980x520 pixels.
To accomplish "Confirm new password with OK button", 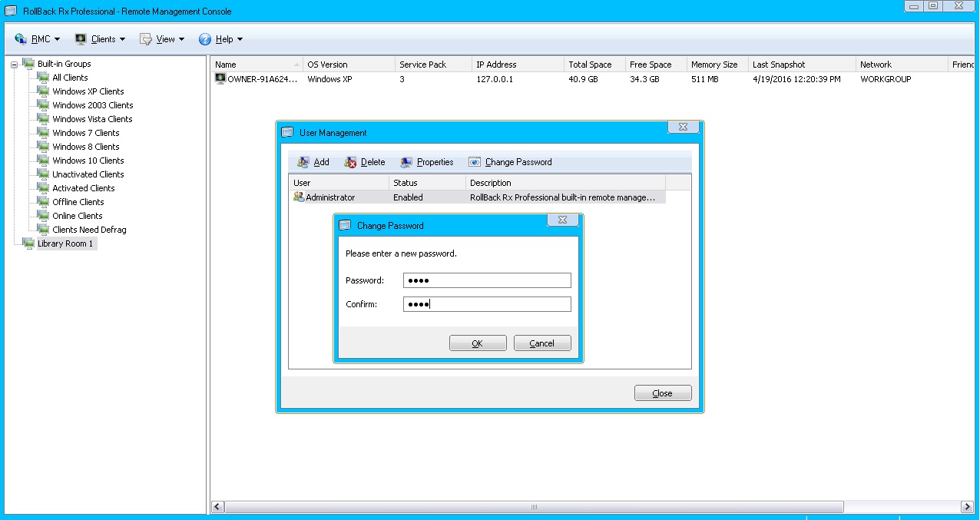I will tap(478, 343).
